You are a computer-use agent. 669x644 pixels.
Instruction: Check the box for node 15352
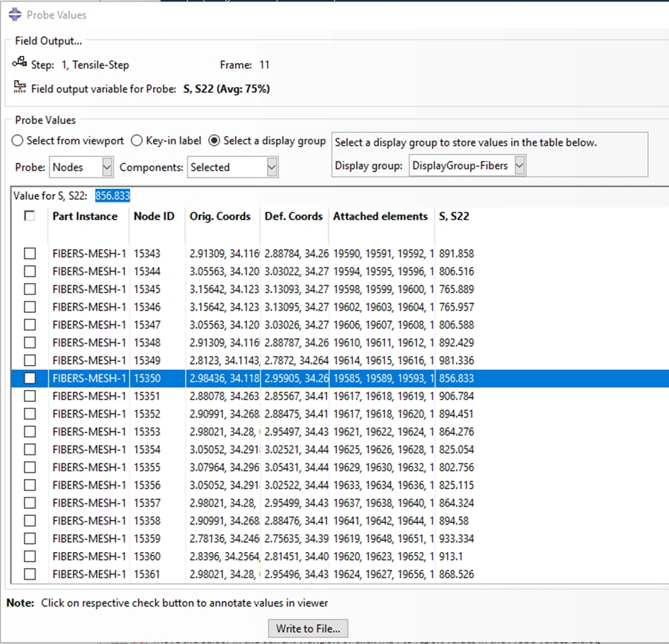30,414
